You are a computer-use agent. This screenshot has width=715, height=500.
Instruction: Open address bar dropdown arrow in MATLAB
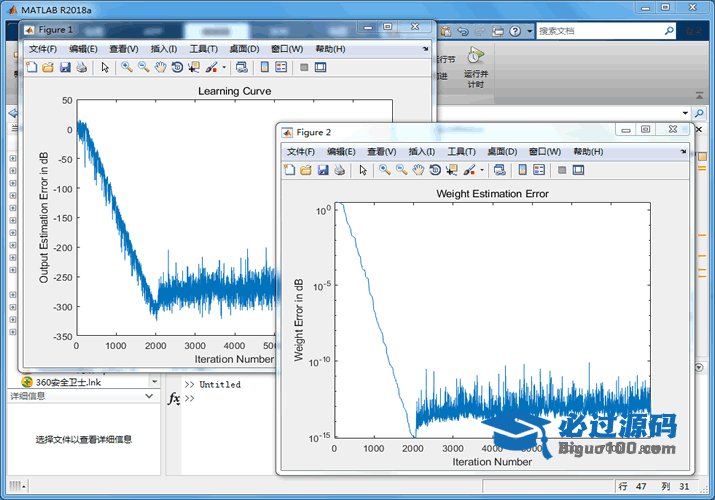click(685, 113)
